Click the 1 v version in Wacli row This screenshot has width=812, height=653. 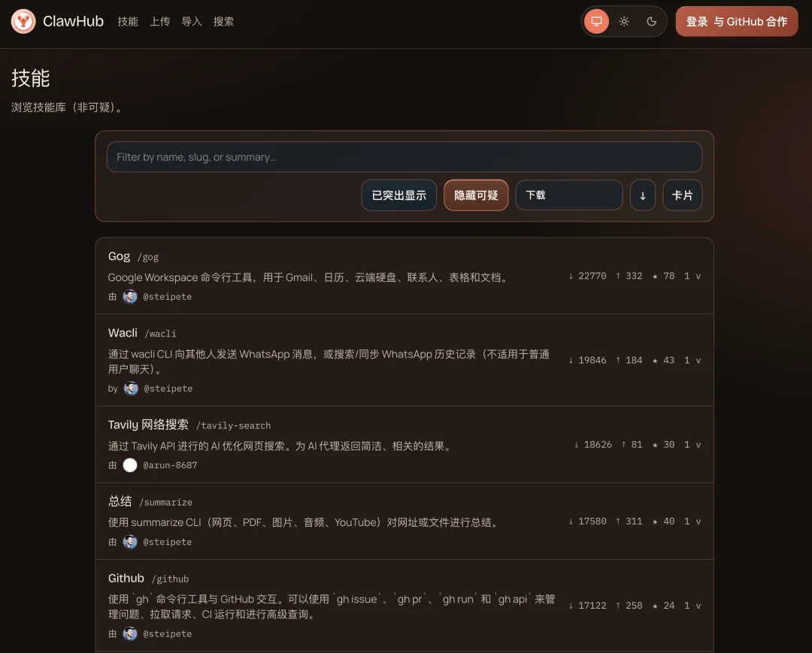692,360
